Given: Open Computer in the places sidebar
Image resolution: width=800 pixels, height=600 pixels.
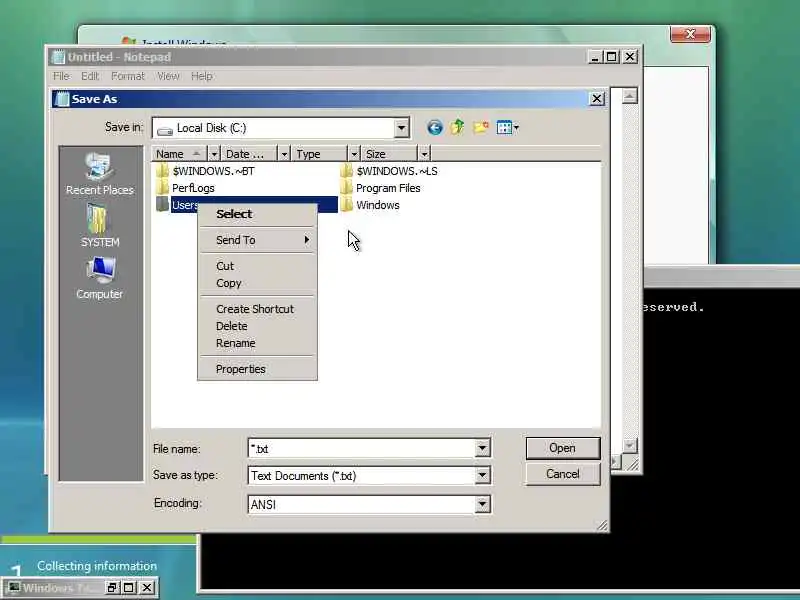Looking at the screenshot, I should [99, 278].
